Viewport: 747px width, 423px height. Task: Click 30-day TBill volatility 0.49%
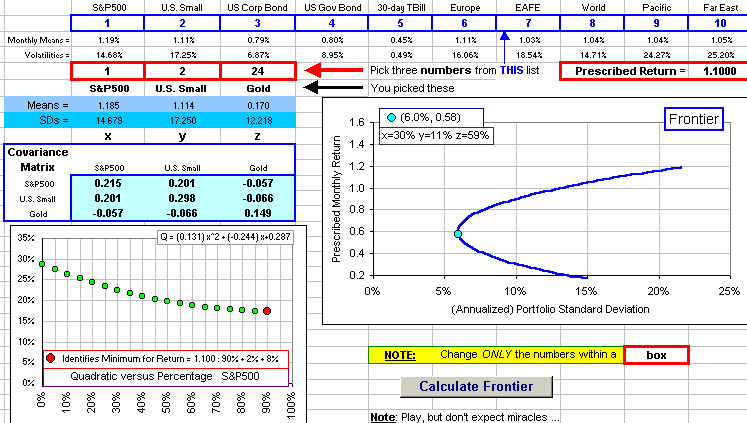pos(401,55)
